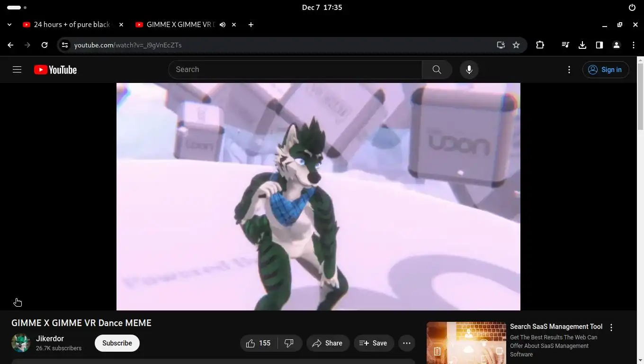The image size is (644, 364).
Task: Open the browser profile icon
Action: click(617, 45)
